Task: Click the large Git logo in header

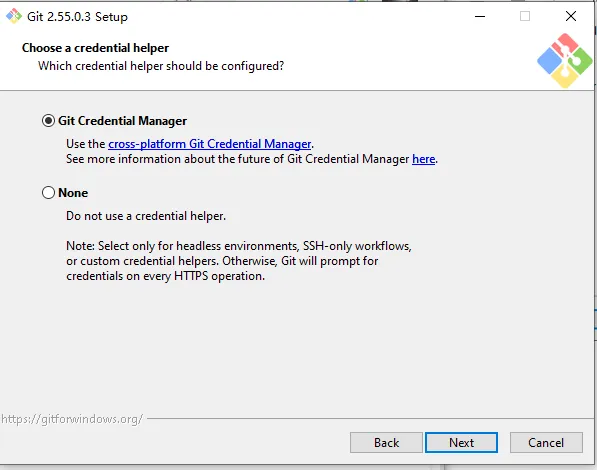Action: click(x=565, y=61)
